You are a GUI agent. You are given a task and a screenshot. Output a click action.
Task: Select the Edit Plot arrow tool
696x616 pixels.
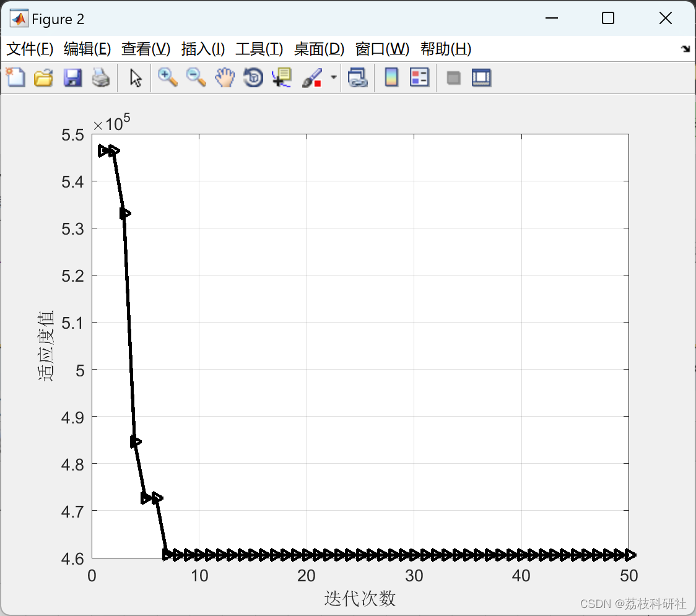(x=136, y=78)
